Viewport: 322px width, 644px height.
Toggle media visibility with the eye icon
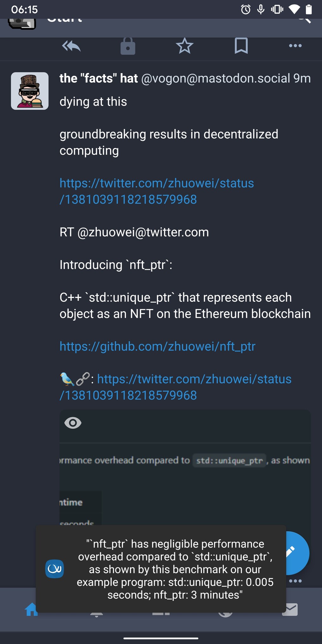click(73, 423)
